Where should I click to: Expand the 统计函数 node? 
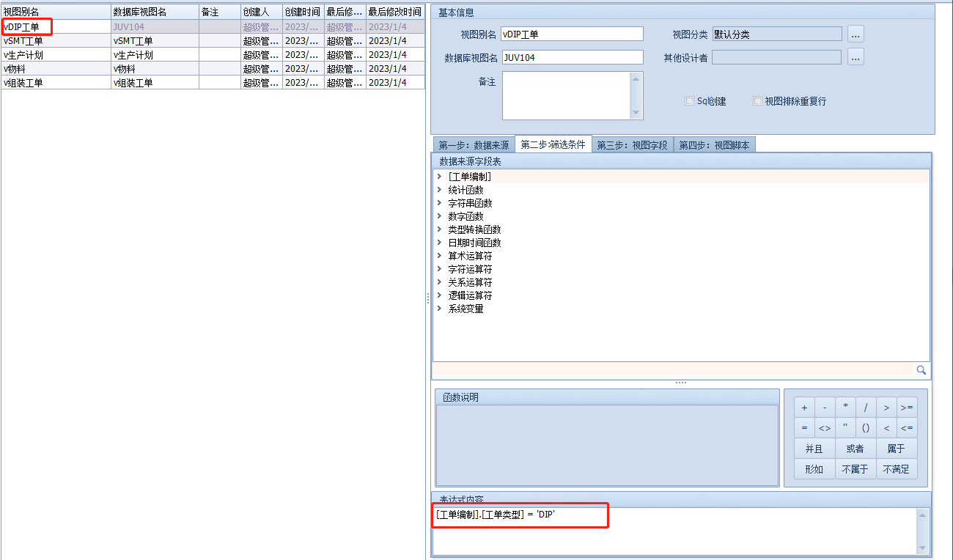tap(439, 190)
